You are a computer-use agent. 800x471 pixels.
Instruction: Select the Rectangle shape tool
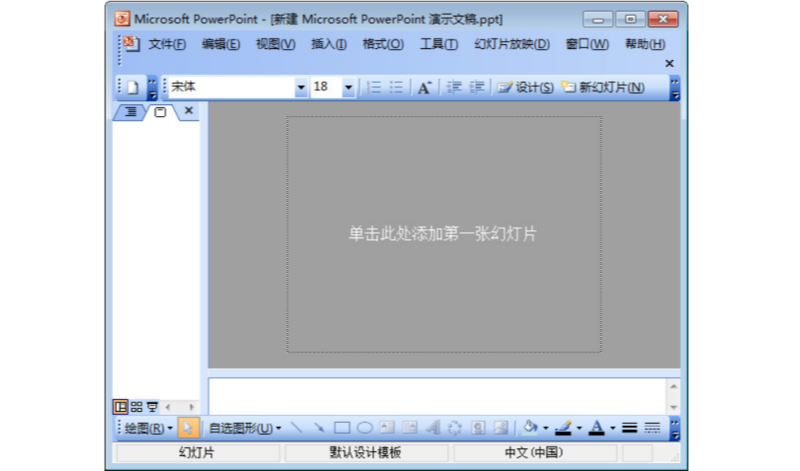[x=342, y=428]
